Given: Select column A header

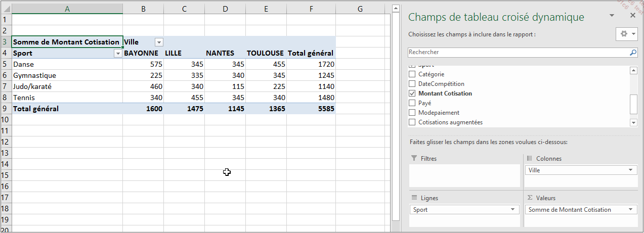Looking at the screenshot, I should coord(67,9).
